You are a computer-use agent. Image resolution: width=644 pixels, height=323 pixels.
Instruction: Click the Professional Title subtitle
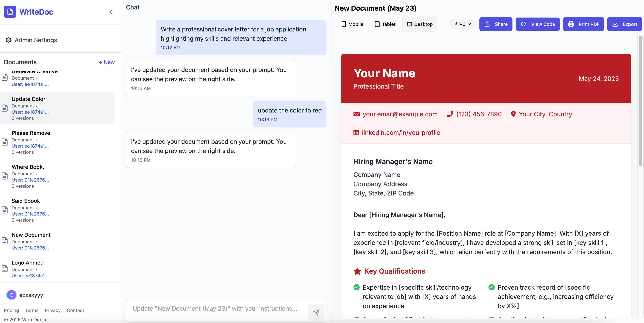[x=379, y=86]
